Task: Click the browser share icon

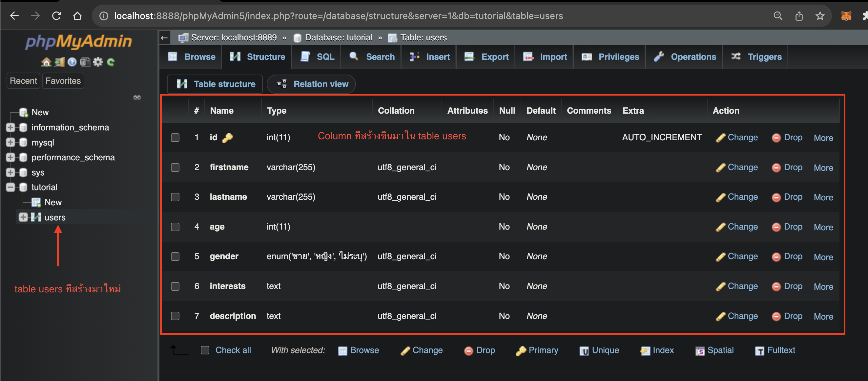Action: coord(799,15)
